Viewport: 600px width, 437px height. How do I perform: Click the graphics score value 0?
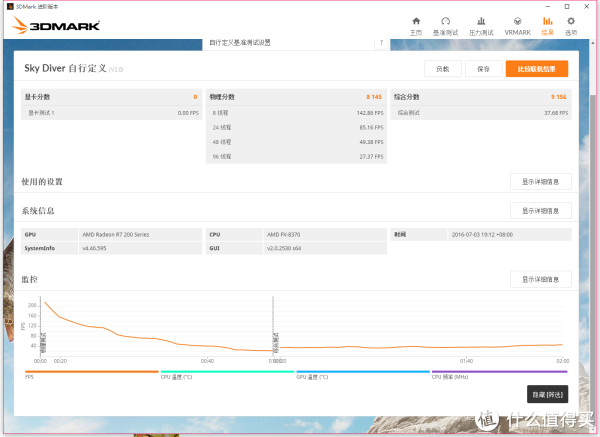coord(195,97)
